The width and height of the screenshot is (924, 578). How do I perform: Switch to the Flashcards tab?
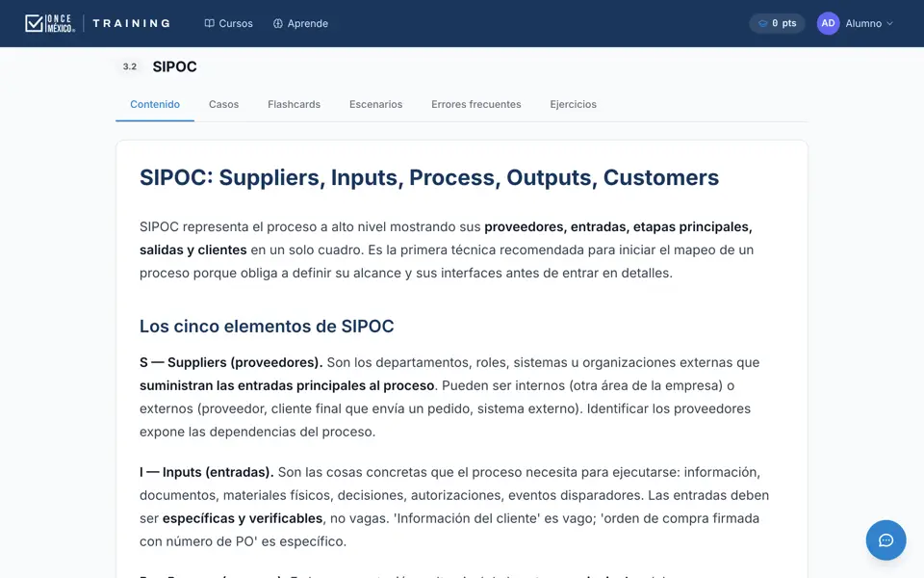pos(295,104)
